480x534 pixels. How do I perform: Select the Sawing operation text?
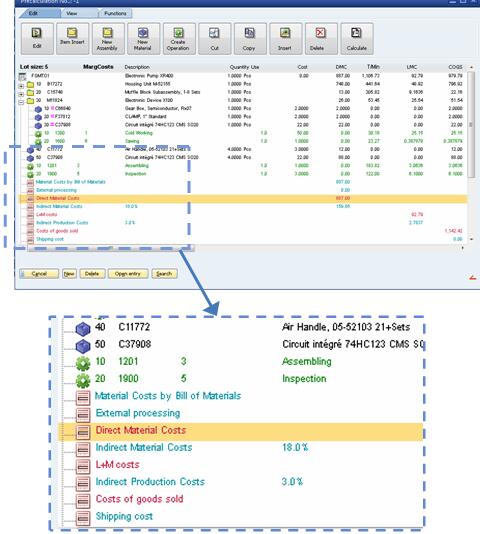[x=132, y=141]
